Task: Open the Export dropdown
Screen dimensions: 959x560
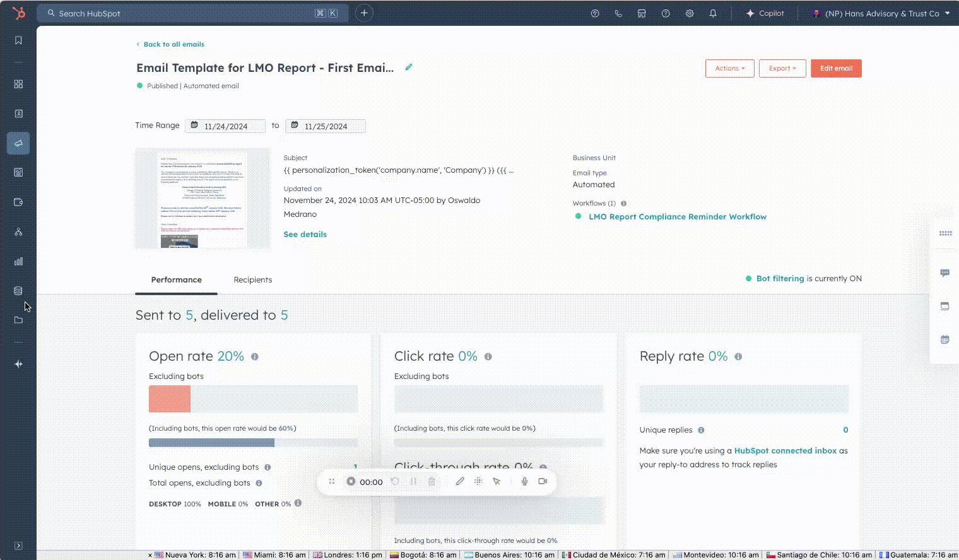Action: pos(782,68)
